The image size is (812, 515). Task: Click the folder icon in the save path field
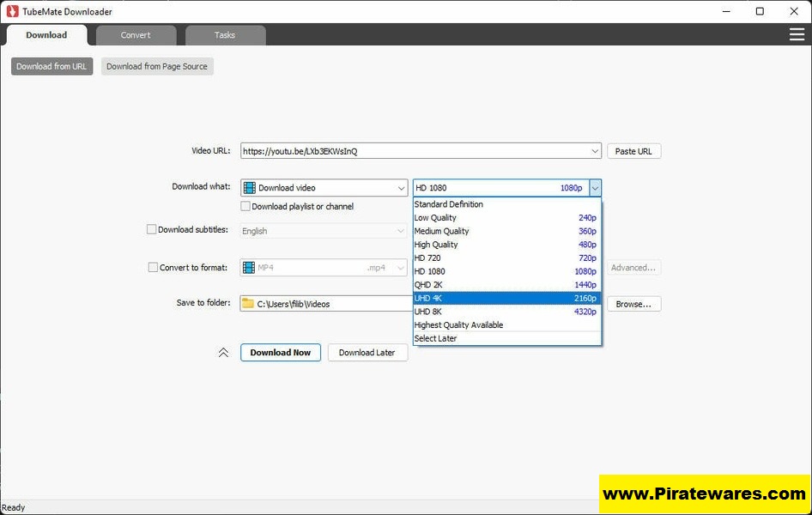[249, 302]
